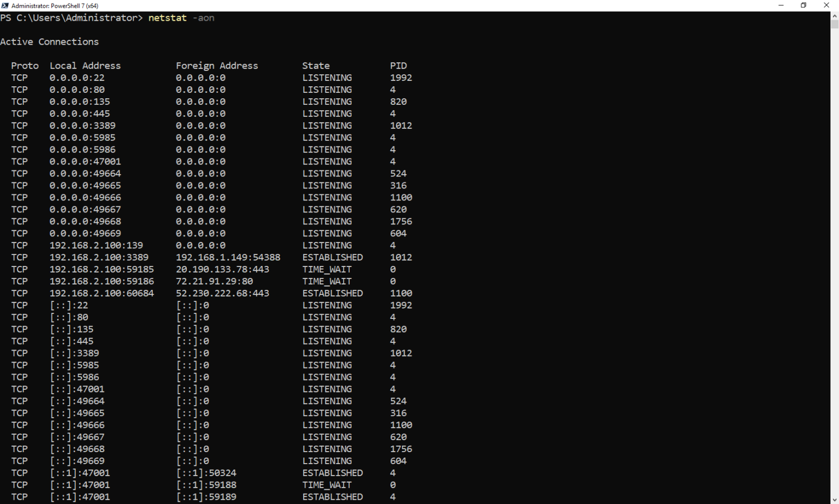Select the State column header
This screenshot has height=504, width=839.
[316, 65]
